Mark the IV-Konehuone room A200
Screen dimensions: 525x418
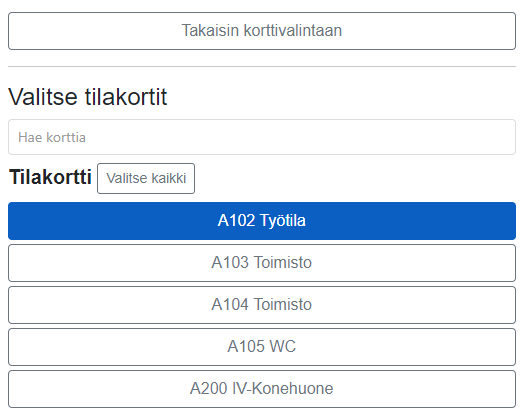point(262,389)
